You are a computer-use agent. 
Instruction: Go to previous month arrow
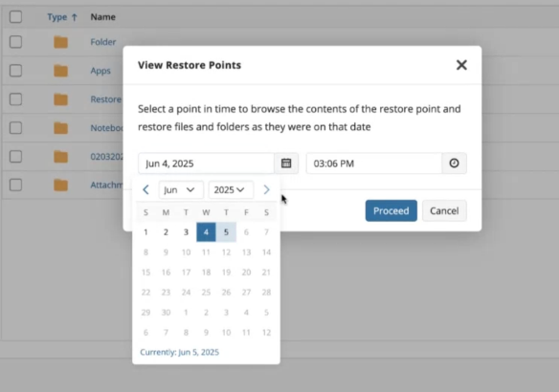145,189
